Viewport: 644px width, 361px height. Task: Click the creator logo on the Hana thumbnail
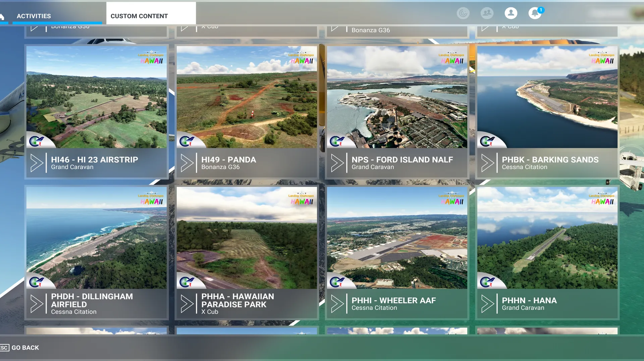pyautogui.click(x=487, y=282)
